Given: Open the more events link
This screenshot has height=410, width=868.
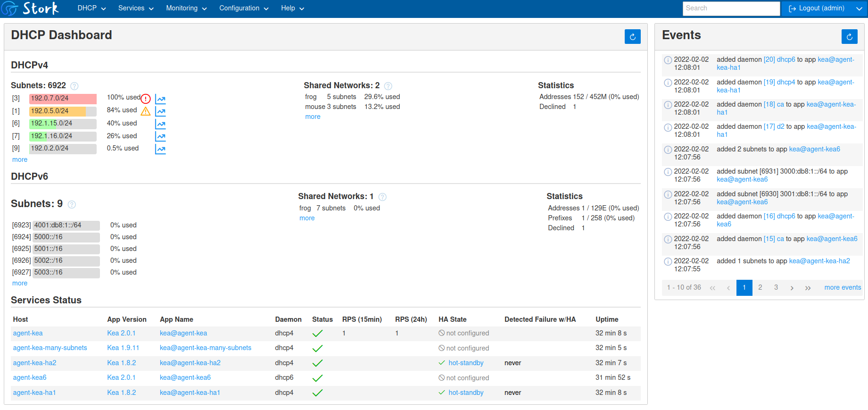Looking at the screenshot, I should point(843,287).
